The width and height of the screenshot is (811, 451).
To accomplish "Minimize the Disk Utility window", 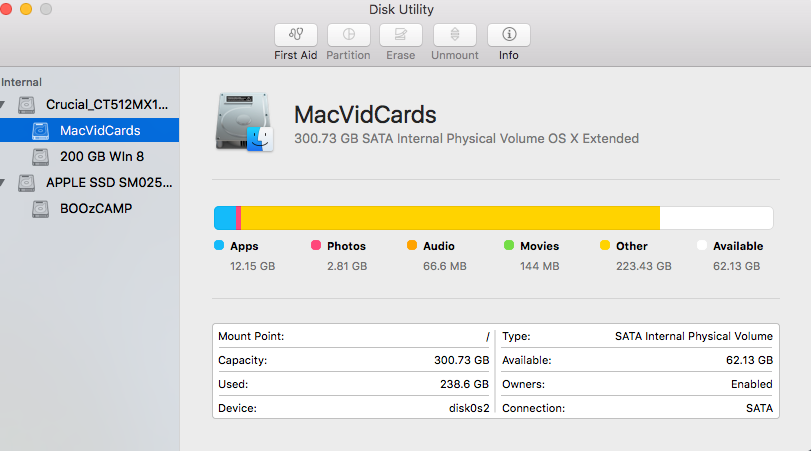I will [x=26, y=9].
